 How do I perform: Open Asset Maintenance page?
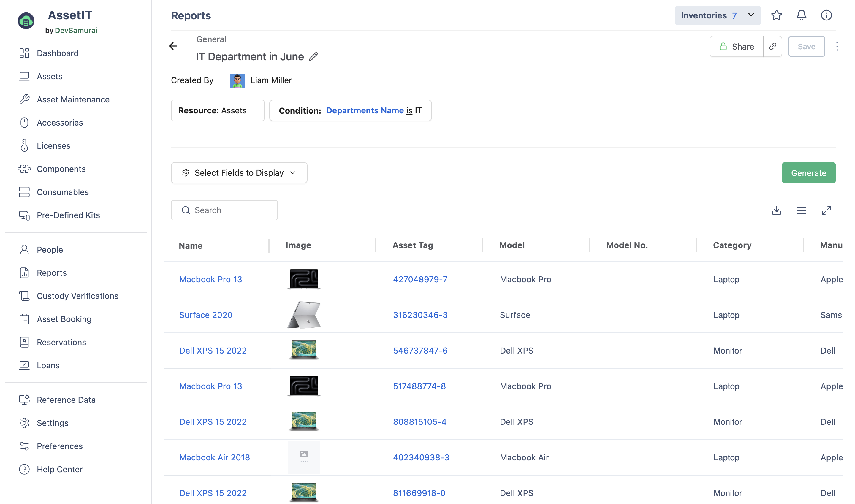point(73,99)
